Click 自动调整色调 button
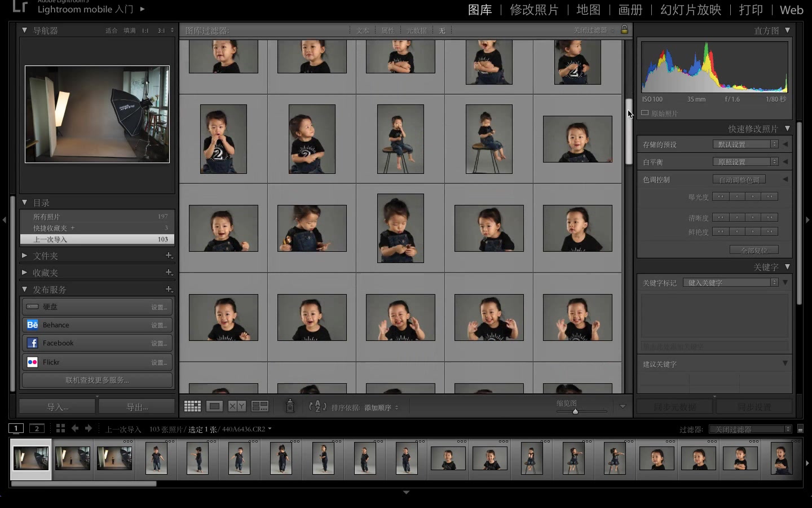This screenshot has height=508, width=812. click(x=739, y=179)
